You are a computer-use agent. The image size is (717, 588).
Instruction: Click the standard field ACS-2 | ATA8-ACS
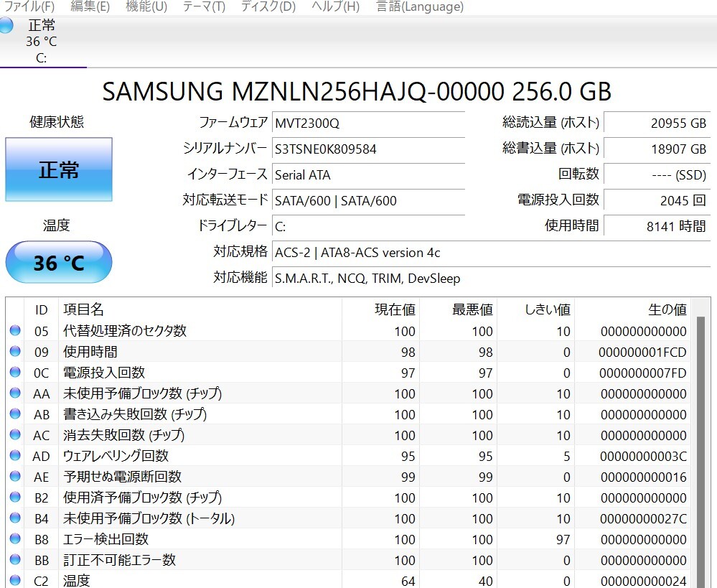click(491, 252)
